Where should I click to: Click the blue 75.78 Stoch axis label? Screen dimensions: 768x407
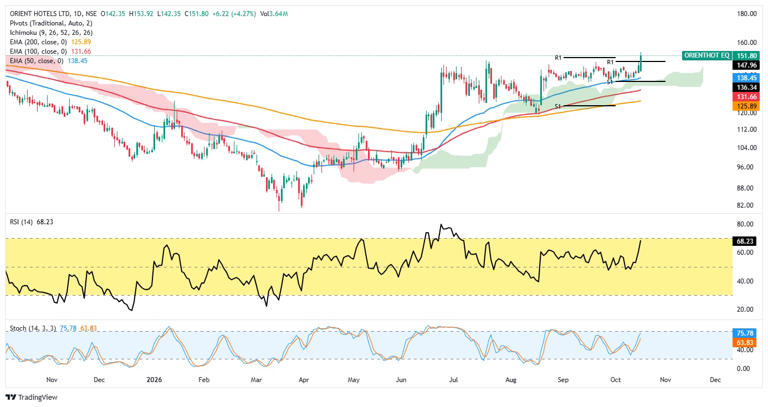coord(746,333)
